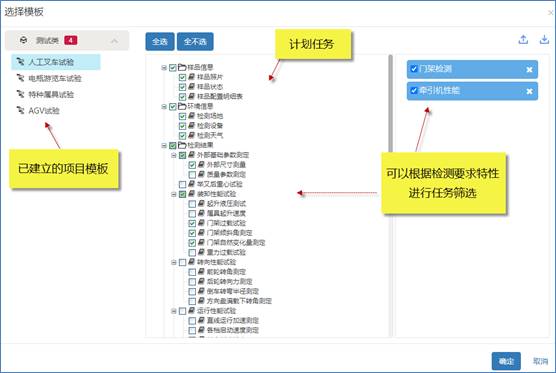The image size is (556, 373).
Task: Click the cube icon in the 测试类 header
Action: coord(23,40)
